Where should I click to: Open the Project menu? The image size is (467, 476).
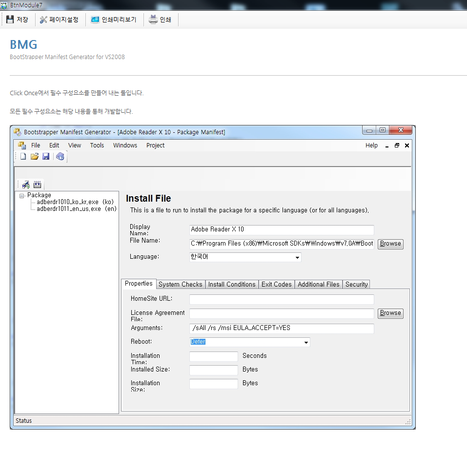pos(155,145)
